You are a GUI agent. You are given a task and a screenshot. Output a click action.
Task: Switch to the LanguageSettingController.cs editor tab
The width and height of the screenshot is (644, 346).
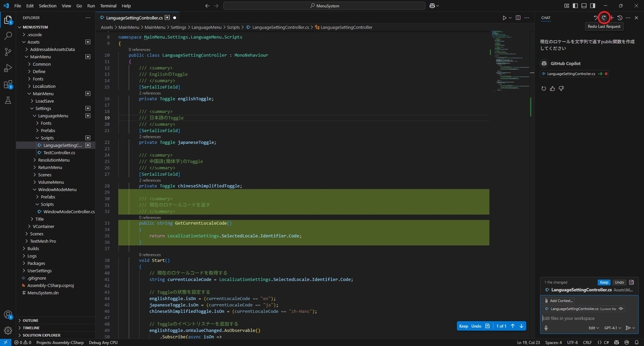133,17
